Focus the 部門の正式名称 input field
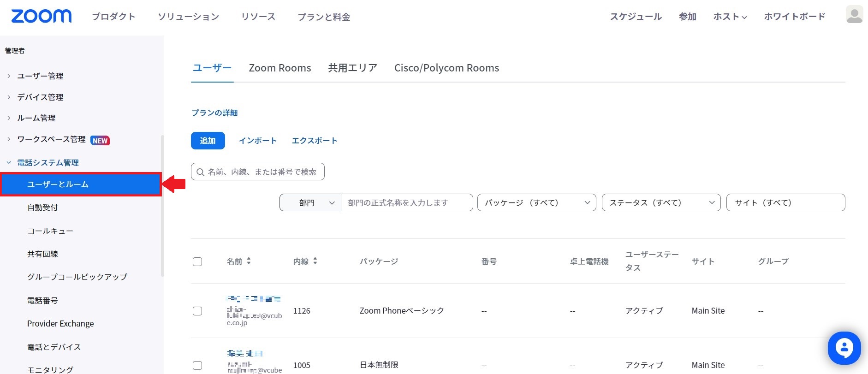 click(407, 202)
